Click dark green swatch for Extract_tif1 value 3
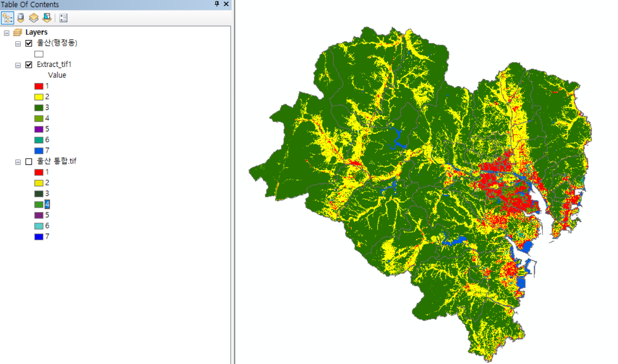The height and width of the screenshot is (364, 618). click(x=39, y=107)
